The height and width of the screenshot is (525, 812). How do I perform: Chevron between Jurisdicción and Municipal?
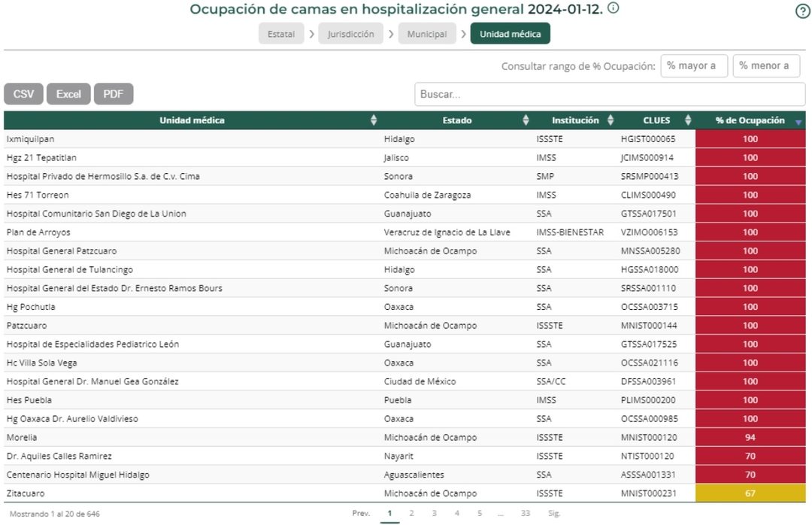click(391, 34)
